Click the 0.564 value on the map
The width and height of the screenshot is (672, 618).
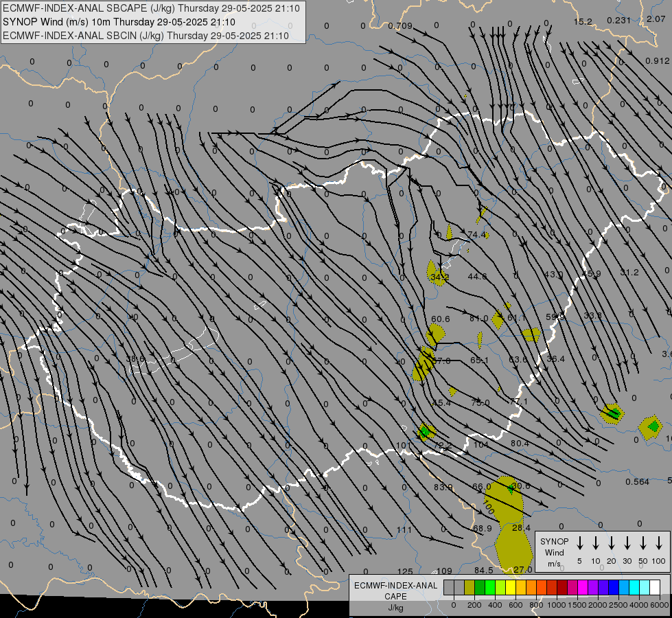click(x=637, y=482)
